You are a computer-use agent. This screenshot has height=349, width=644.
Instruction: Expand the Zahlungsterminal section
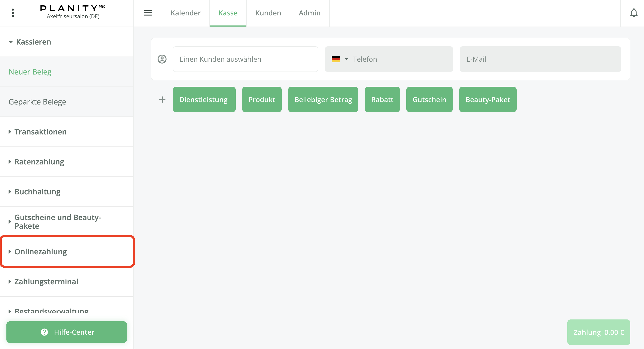click(46, 282)
